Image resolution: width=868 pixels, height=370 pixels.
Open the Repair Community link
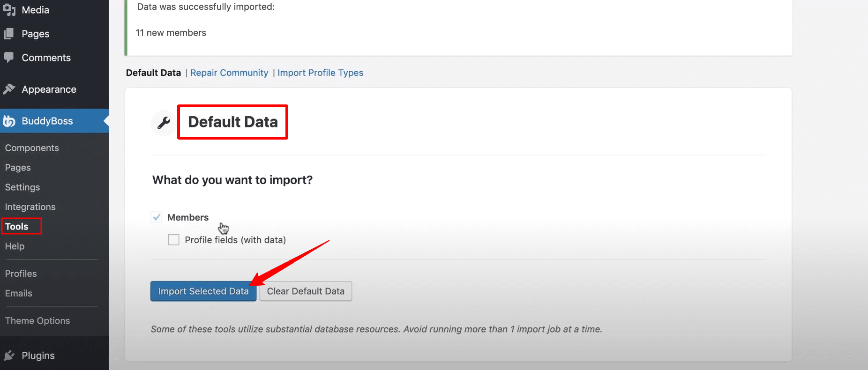click(x=229, y=73)
